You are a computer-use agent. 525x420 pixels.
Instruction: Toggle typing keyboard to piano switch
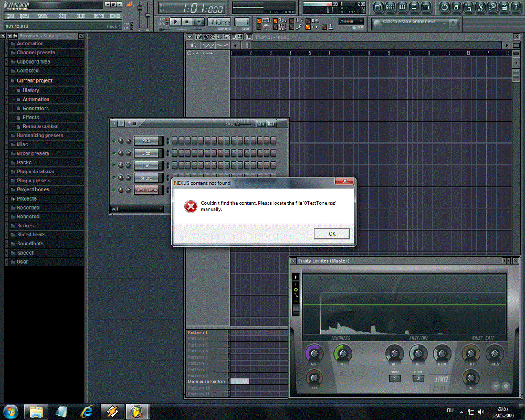point(259,21)
